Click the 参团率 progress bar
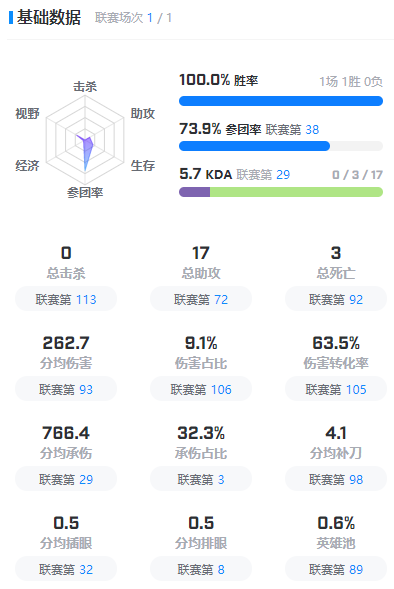 coord(281,146)
